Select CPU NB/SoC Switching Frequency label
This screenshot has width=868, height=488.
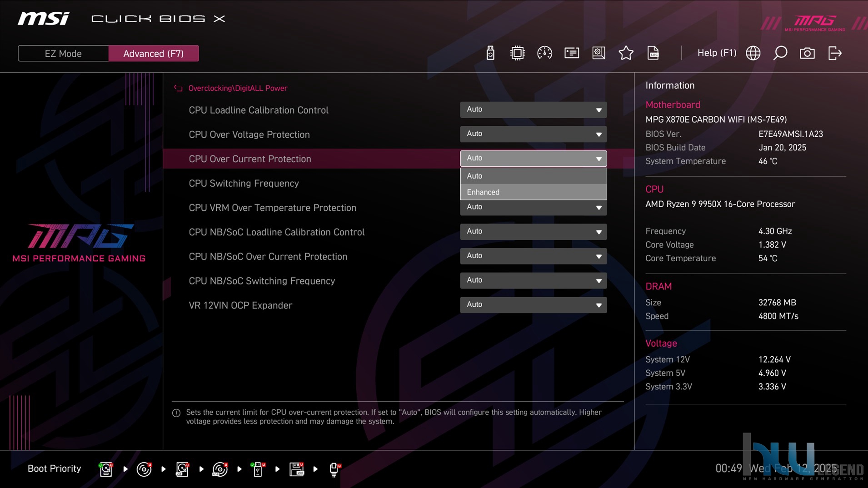[262, 281]
